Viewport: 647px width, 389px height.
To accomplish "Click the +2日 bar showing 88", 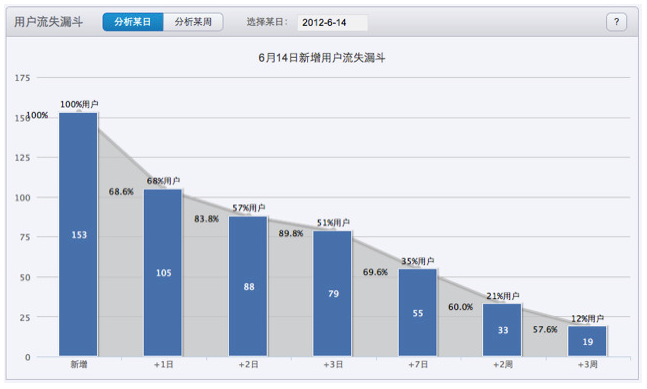I will point(248,286).
